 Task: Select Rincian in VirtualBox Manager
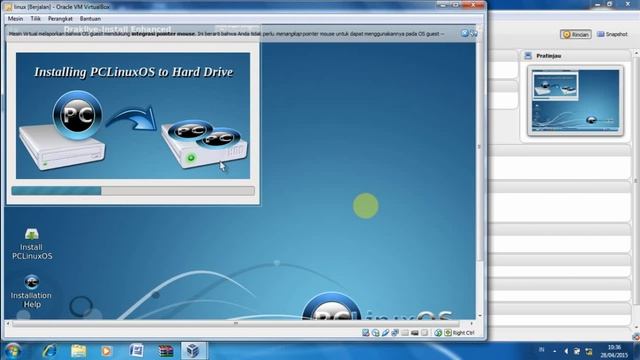(x=576, y=34)
